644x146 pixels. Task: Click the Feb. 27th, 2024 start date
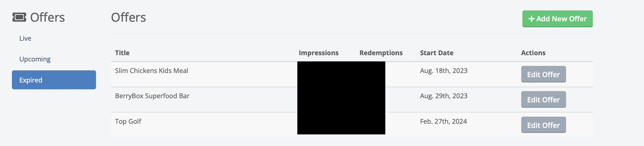[x=443, y=121]
